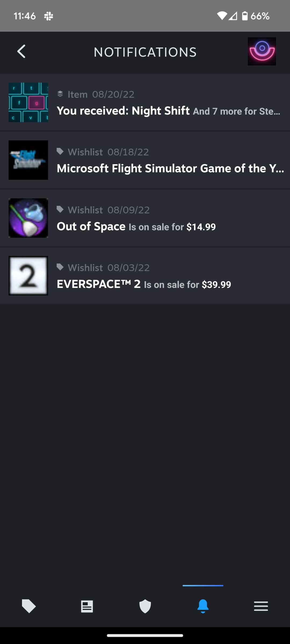Screen dimensions: 290x644
Task: Select the news icon in bottom navigation
Action: [x=86, y=606]
